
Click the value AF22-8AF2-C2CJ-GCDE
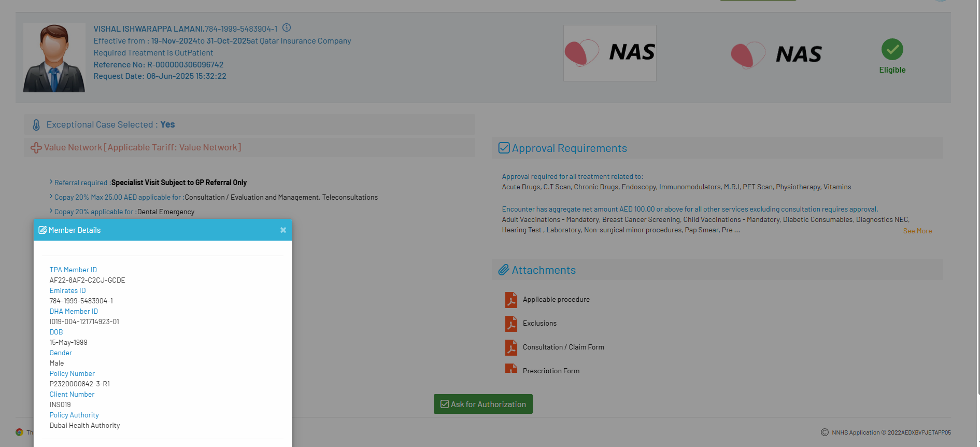click(x=87, y=280)
